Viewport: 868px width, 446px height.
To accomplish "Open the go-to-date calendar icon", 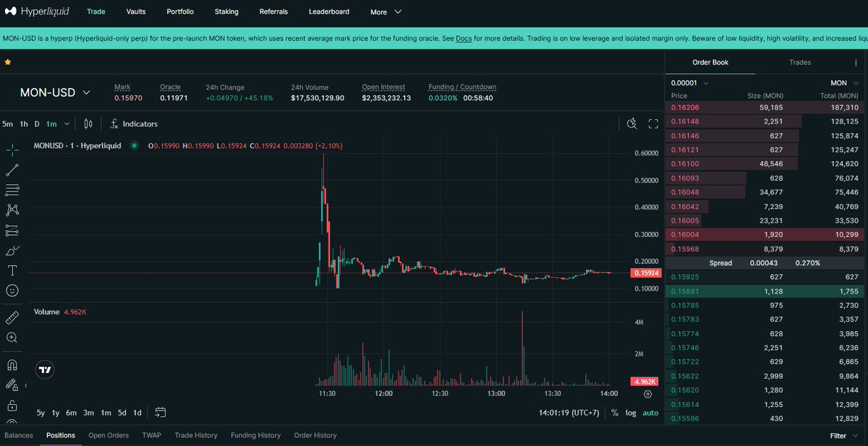I will (161, 413).
